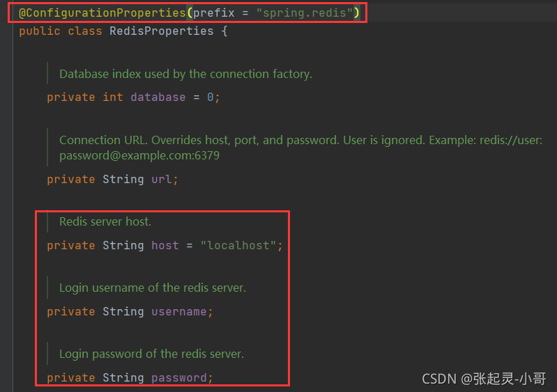Select the "localhost" string literal
This screenshot has width=557, height=392.
(238, 246)
